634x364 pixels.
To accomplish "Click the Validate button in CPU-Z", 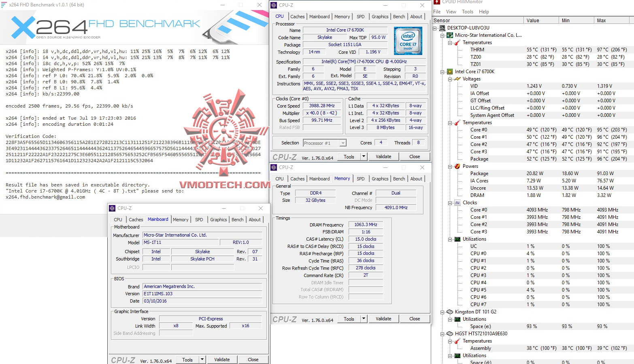I will 383,156.
